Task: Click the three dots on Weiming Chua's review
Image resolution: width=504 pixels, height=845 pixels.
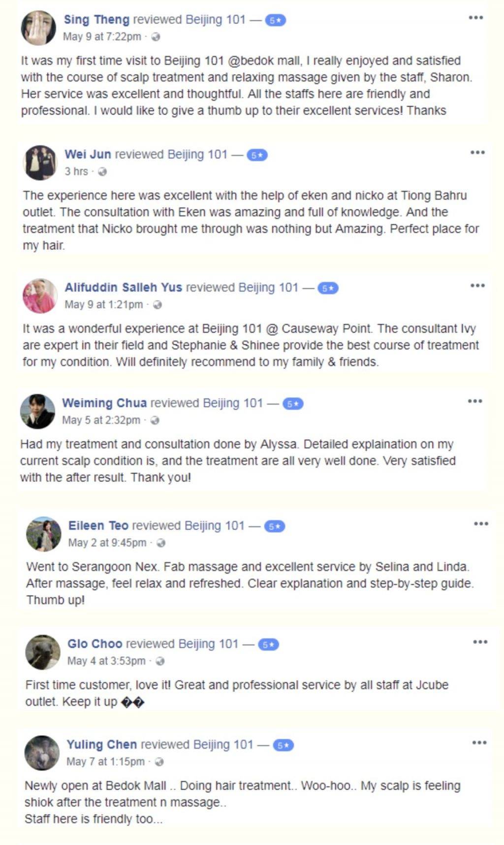Action: click(x=475, y=401)
